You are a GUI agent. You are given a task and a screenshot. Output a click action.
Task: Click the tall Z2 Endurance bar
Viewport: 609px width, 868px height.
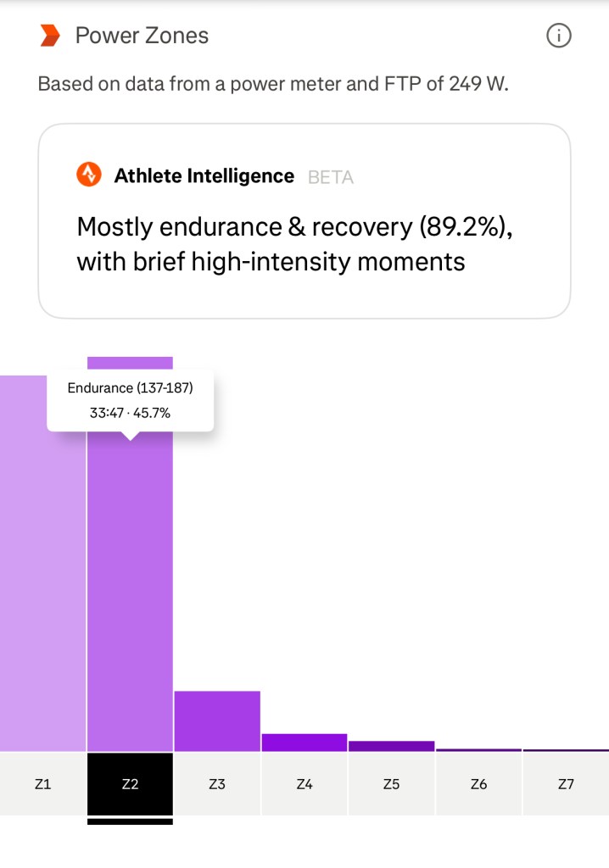pyautogui.click(x=130, y=593)
